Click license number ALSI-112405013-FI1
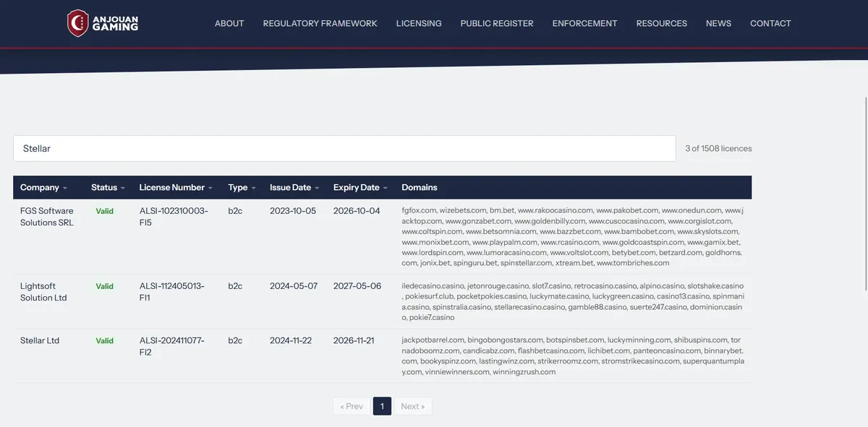 click(172, 292)
